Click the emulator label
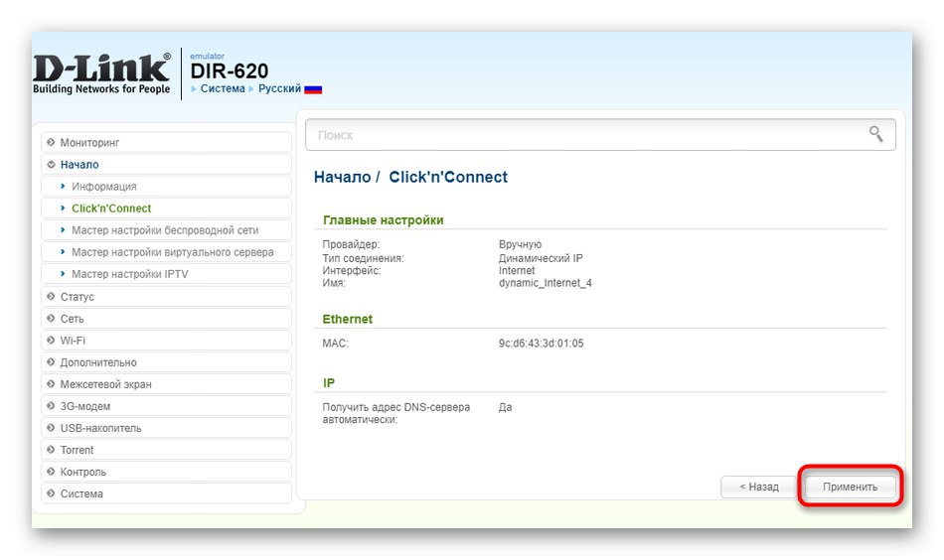 point(207,56)
